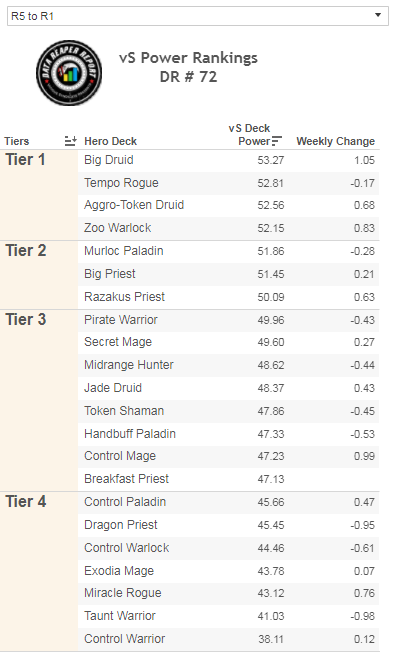Select Breakfast Priest in Tier 3
Image resolution: width=397 pixels, height=654 pixels.
(x=126, y=479)
